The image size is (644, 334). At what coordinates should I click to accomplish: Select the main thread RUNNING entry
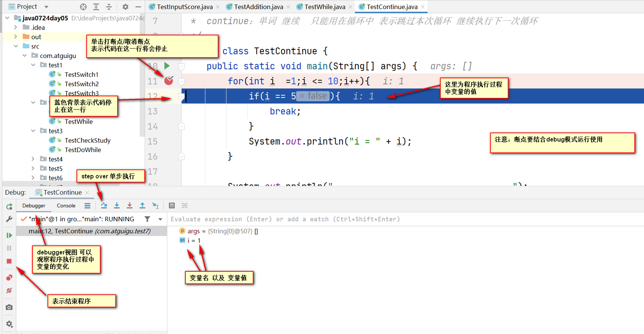pos(82,219)
